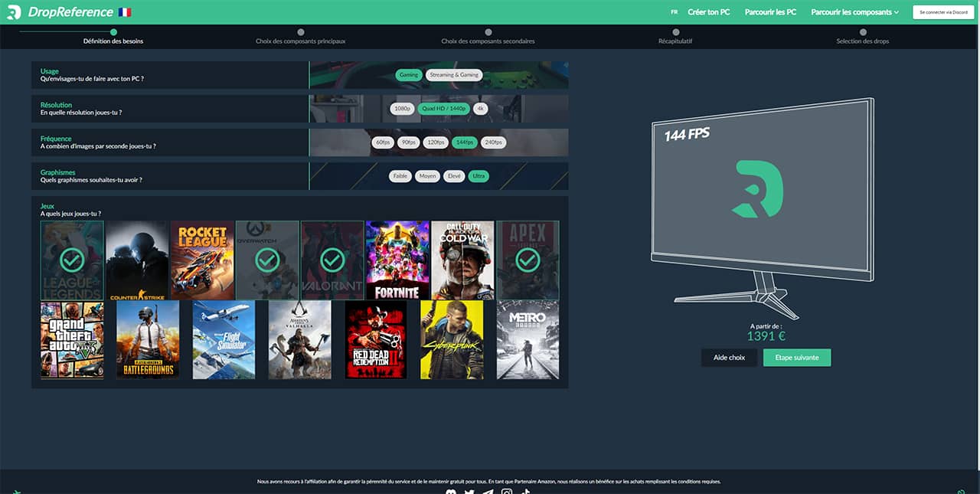The height and width of the screenshot is (494, 980).
Task: Open the Instagram footer icon
Action: click(x=507, y=492)
